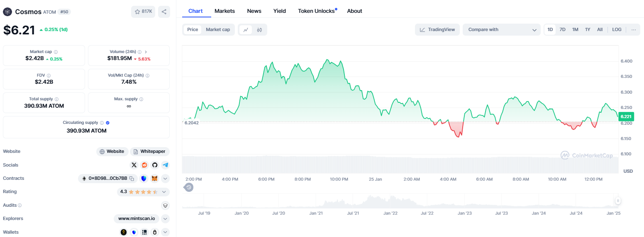Click the Circulating supply info icon
Image resolution: width=644 pixels, height=237 pixels.
[102, 123]
